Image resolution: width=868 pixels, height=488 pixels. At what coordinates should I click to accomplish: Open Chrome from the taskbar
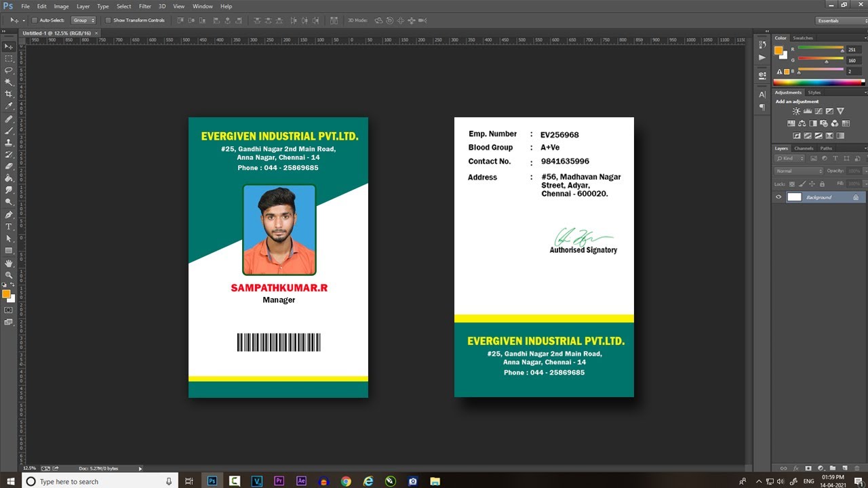coord(346,481)
